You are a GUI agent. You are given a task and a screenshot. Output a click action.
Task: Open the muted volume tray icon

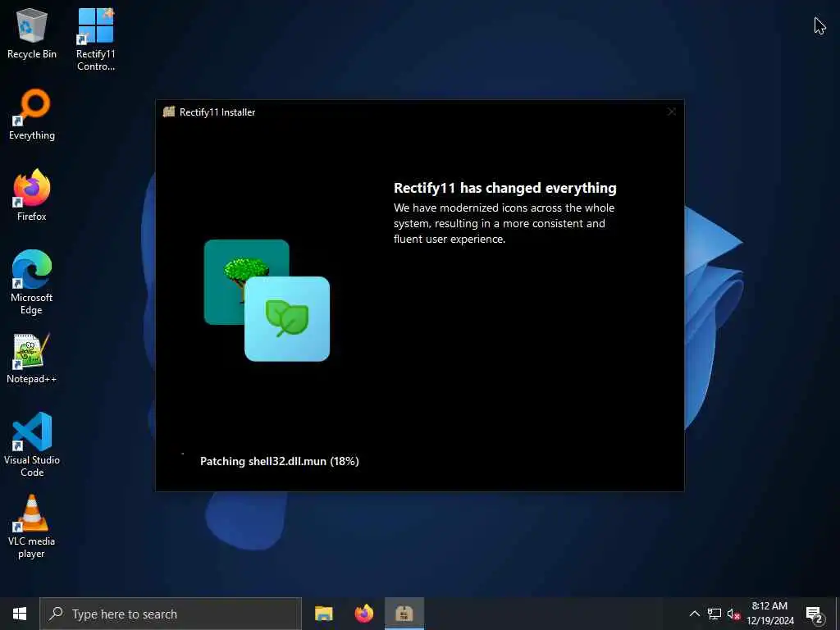click(x=734, y=614)
